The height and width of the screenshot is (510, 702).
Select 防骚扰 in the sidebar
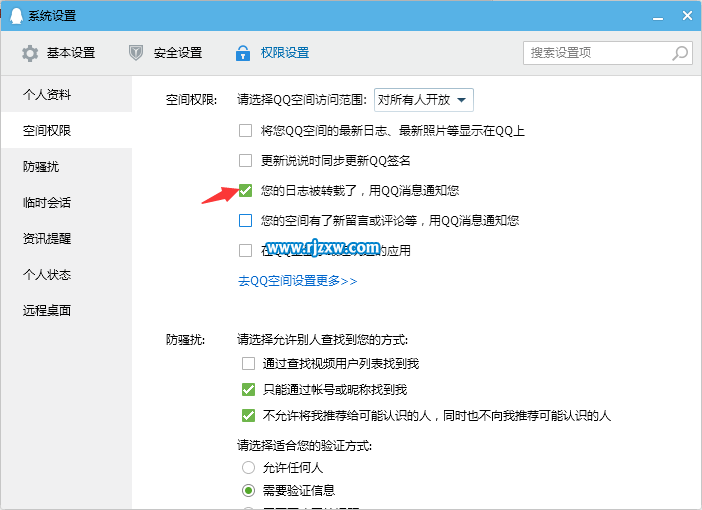point(66,167)
